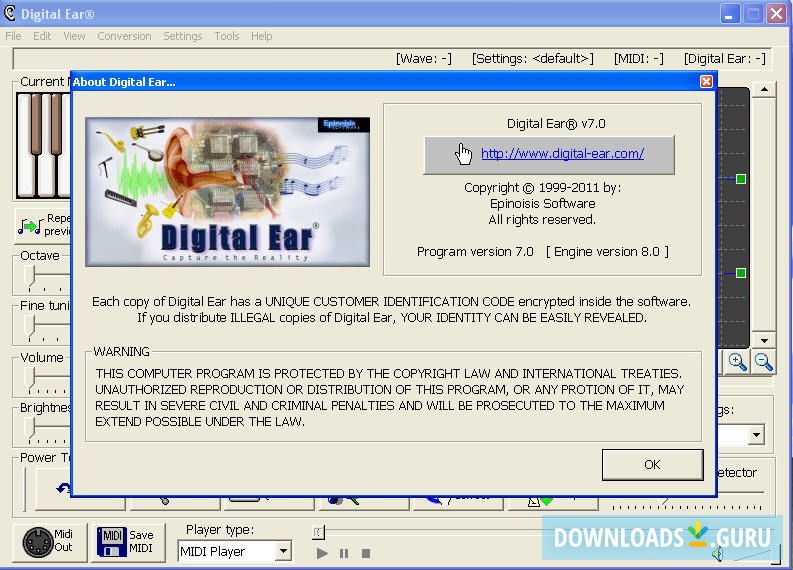Open the View menu
This screenshot has height=570, width=793.
pyautogui.click(x=74, y=36)
